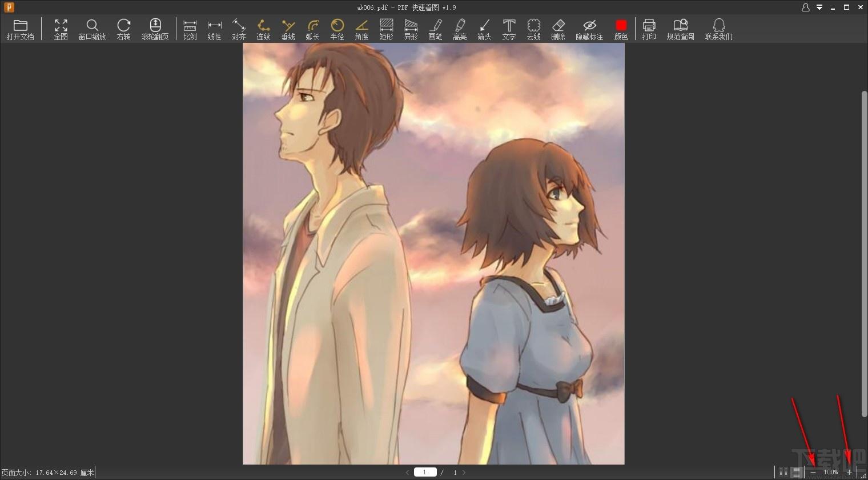Screen dimensions: 868x480
Task: Rotate page right with 右转
Action: [x=123, y=29]
